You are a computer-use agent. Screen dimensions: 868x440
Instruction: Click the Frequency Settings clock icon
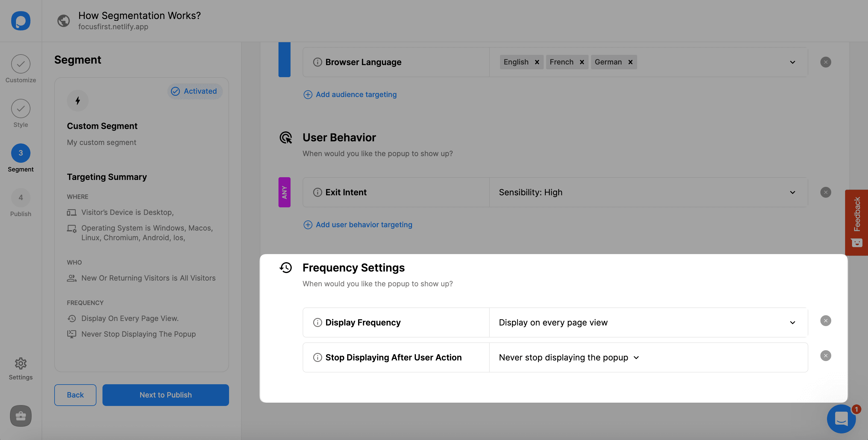tap(286, 268)
